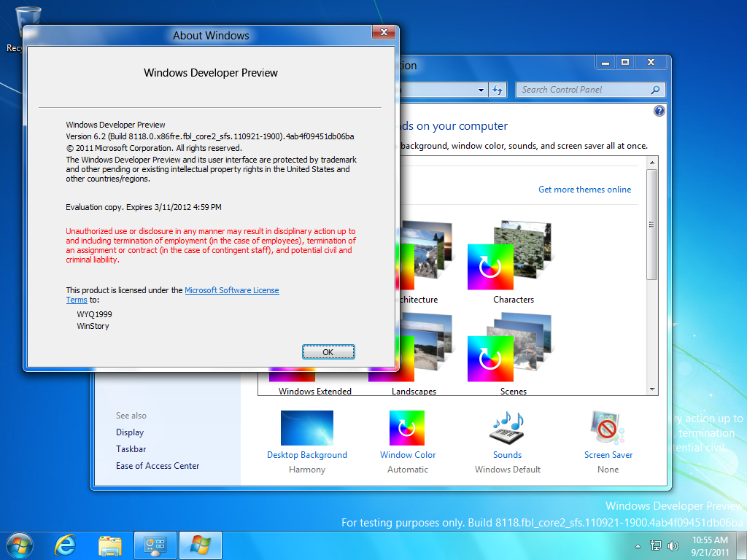Click the Screen Saver text link
Viewport: 747px width, 560px height.
pyautogui.click(x=608, y=455)
